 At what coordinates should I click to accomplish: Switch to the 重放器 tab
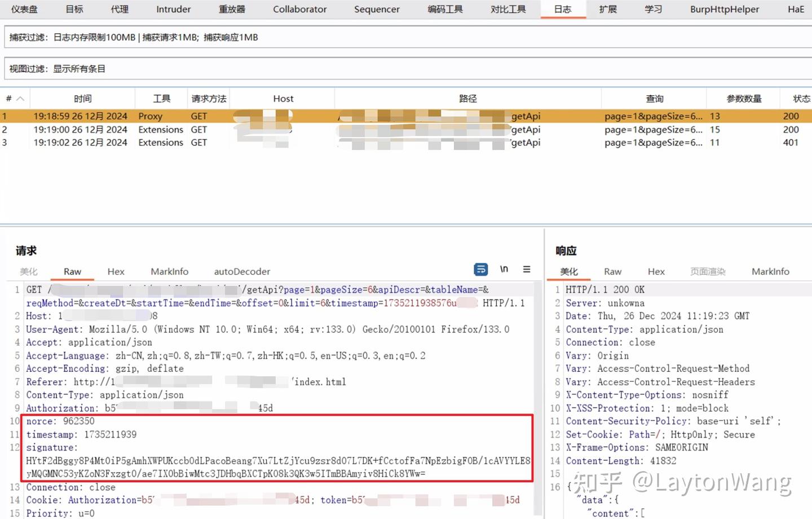point(232,9)
